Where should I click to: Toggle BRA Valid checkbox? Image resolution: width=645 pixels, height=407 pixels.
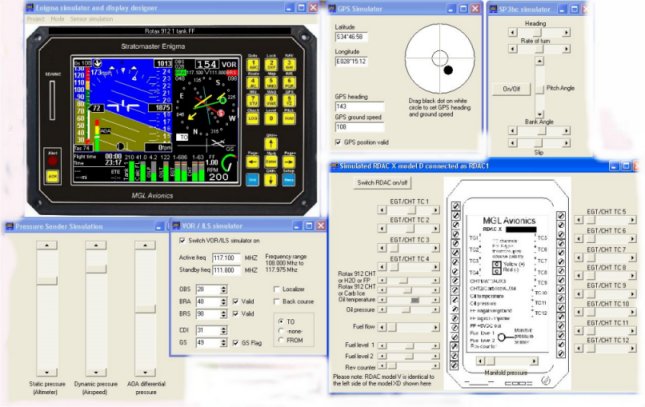(235, 301)
